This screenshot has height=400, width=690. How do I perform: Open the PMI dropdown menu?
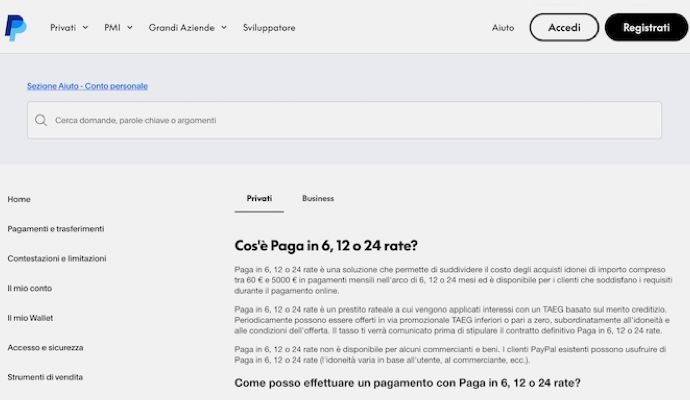118,28
